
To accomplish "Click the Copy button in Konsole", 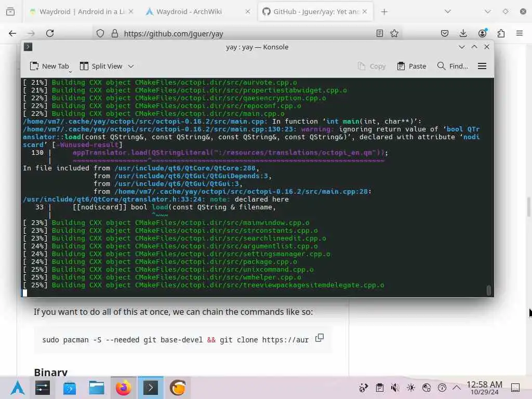I will click(372, 66).
